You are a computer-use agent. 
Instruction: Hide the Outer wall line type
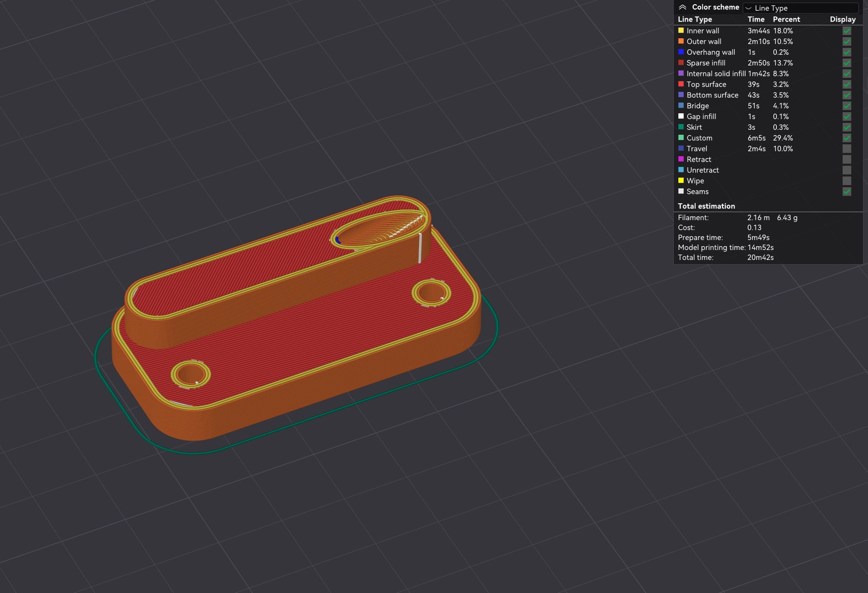(847, 41)
